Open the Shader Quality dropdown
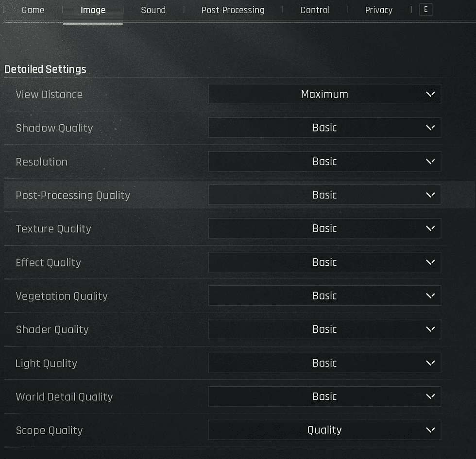 click(324, 329)
